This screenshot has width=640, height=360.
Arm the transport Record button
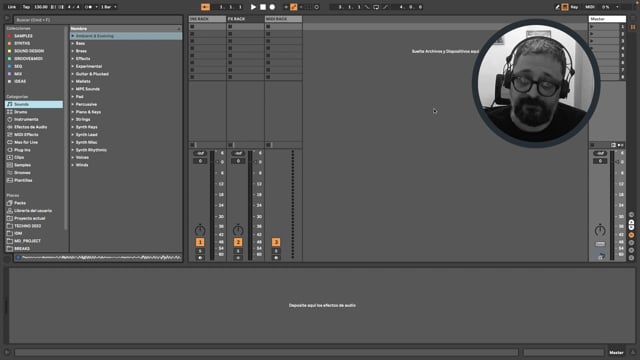pos(272,7)
